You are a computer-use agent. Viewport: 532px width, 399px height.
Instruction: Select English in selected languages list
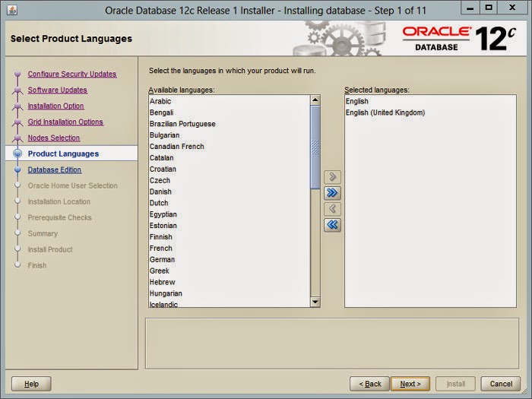(x=430, y=101)
